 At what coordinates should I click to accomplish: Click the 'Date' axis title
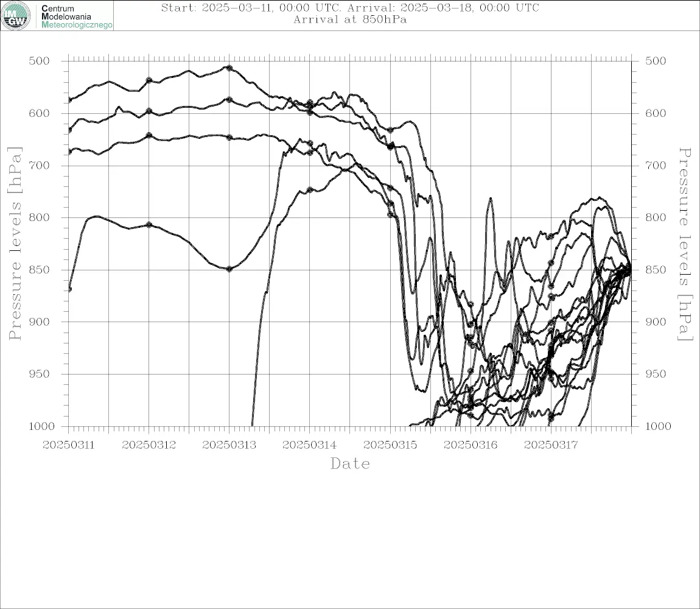(350, 464)
